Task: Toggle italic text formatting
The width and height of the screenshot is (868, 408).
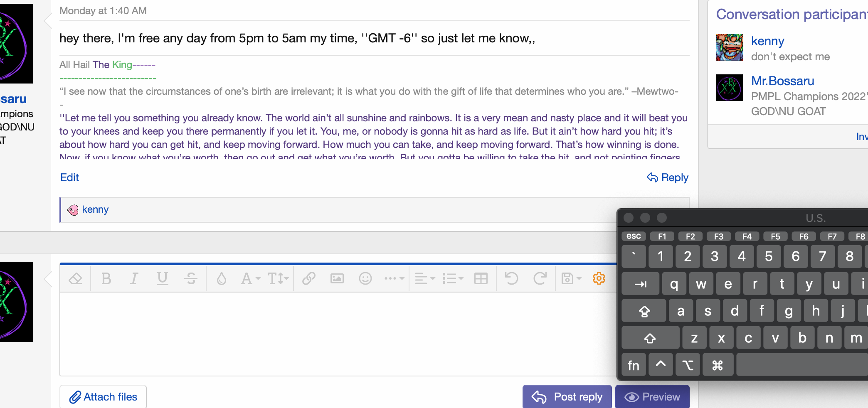Action: 134,278
